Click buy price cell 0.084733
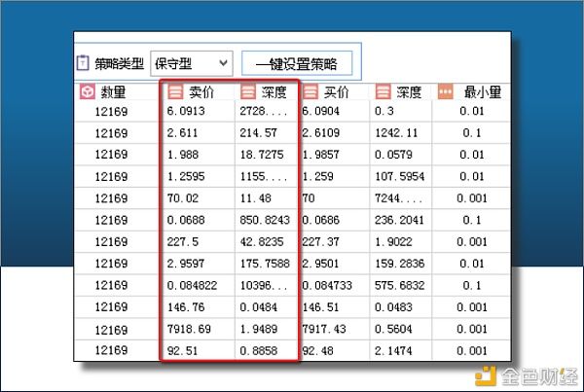This screenshot has height=392, width=584. [x=327, y=285]
